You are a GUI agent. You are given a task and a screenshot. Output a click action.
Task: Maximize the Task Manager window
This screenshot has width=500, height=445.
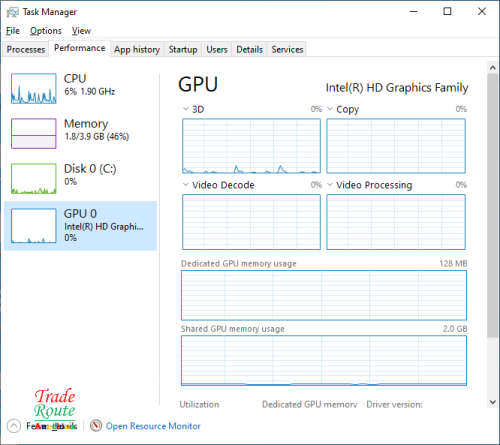click(447, 12)
